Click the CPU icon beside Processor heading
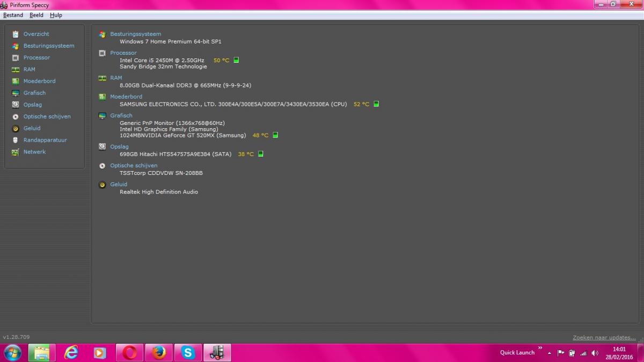The image size is (644, 362). pyautogui.click(x=103, y=53)
